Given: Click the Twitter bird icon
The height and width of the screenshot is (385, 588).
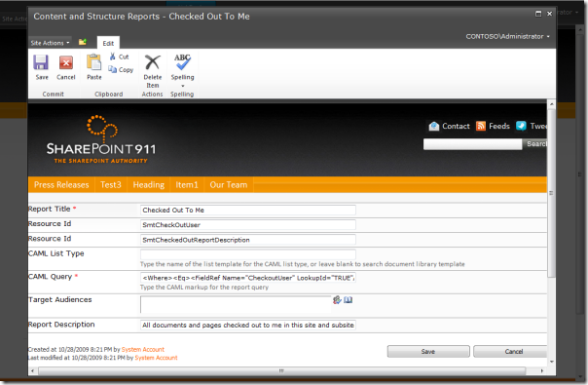Looking at the screenshot, I should (521, 126).
